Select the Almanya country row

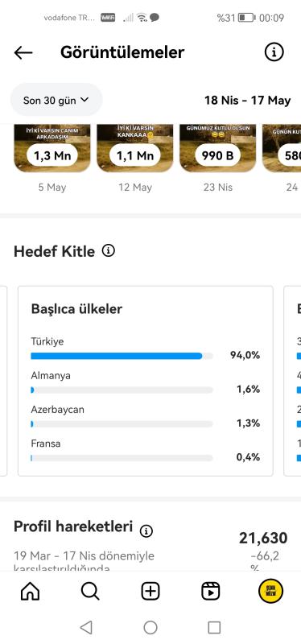(146, 383)
